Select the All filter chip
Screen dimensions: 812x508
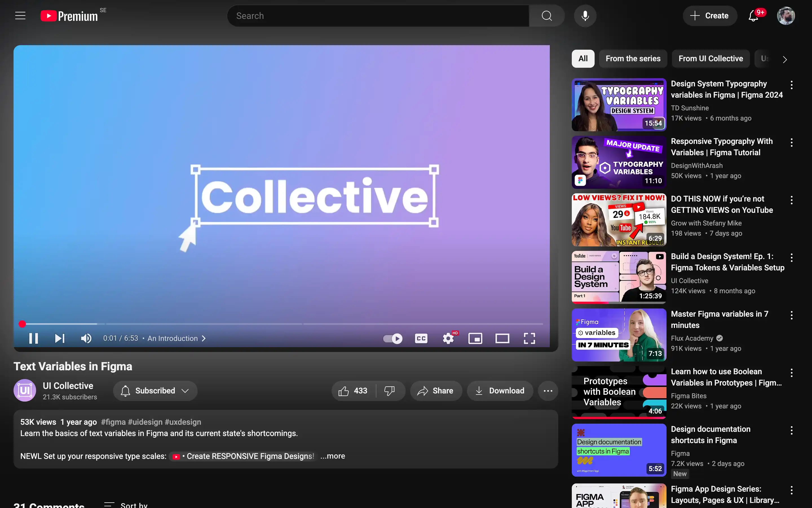(x=583, y=59)
